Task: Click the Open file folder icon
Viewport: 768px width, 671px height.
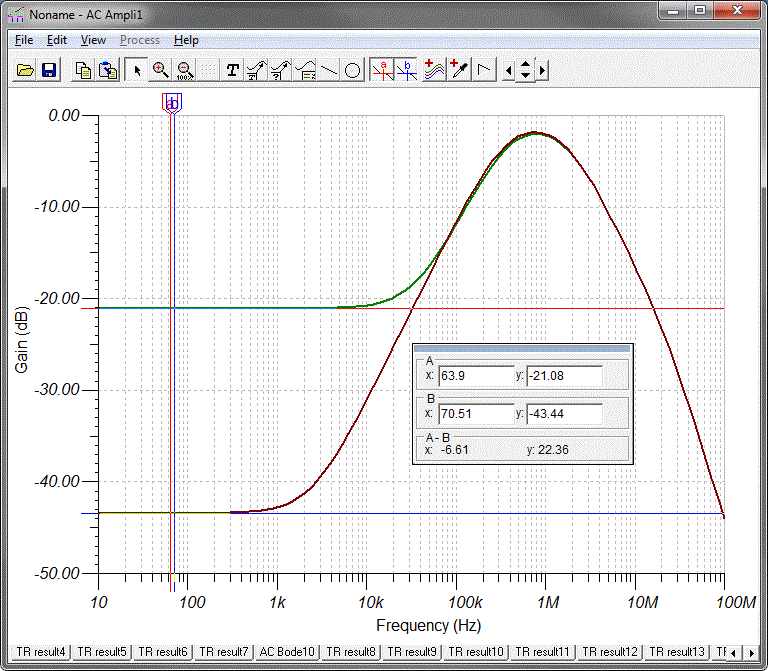Action: click(25, 70)
